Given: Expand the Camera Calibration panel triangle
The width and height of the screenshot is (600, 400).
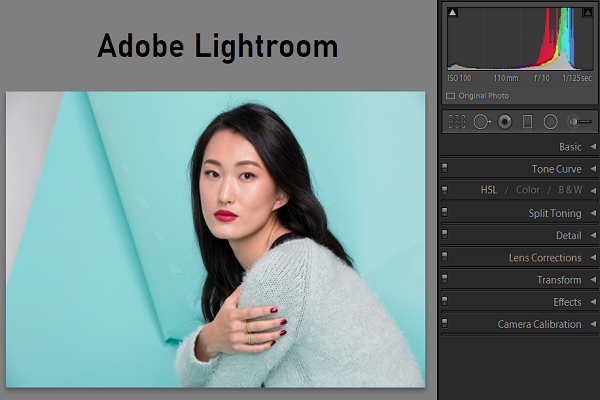Looking at the screenshot, I should pyautogui.click(x=593, y=324).
